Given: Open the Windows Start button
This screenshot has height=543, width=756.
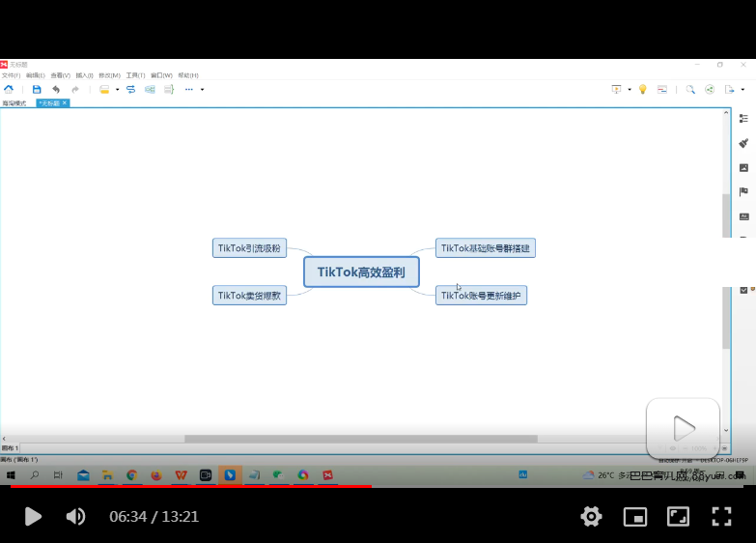Looking at the screenshot, I should [x=11, y=475].
